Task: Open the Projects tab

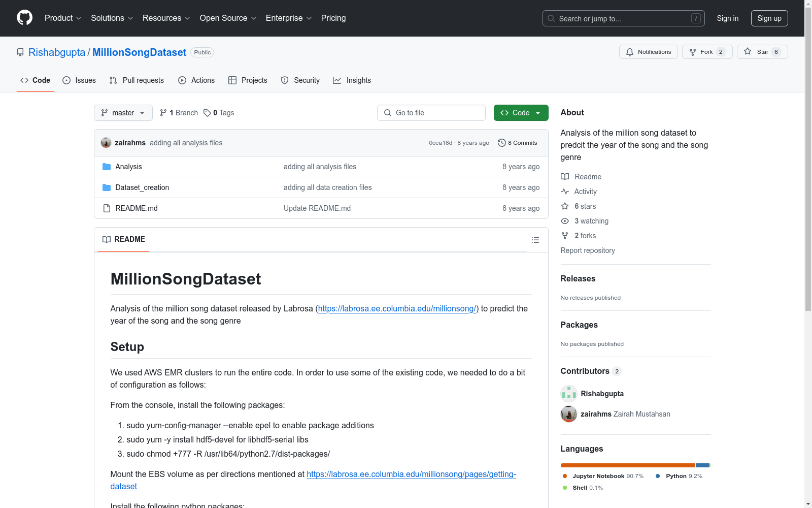Action: click(248, 80)
